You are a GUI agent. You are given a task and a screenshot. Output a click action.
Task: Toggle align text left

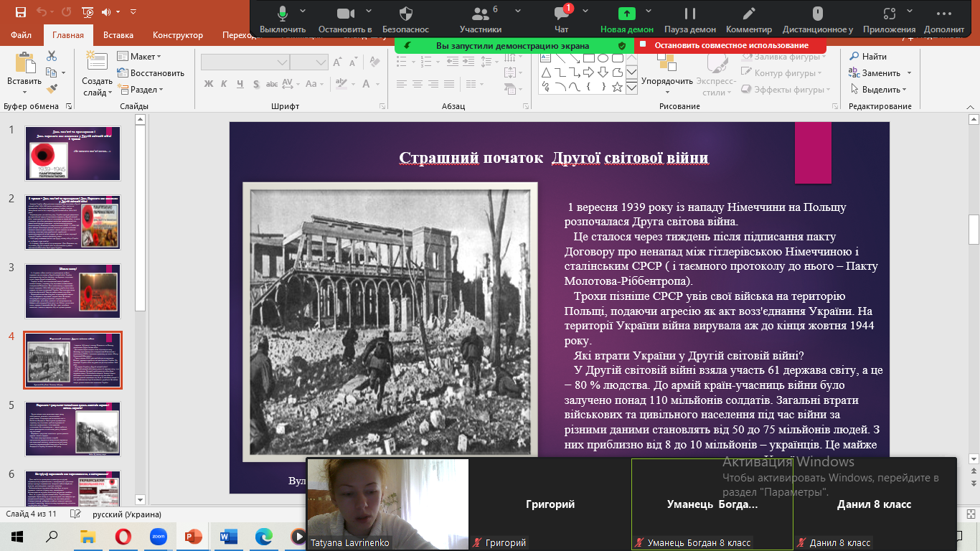[402, 84]
